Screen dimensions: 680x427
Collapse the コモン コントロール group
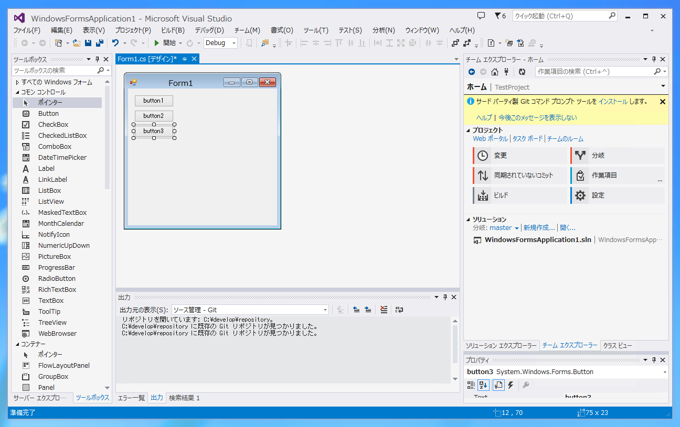point(18,92)
